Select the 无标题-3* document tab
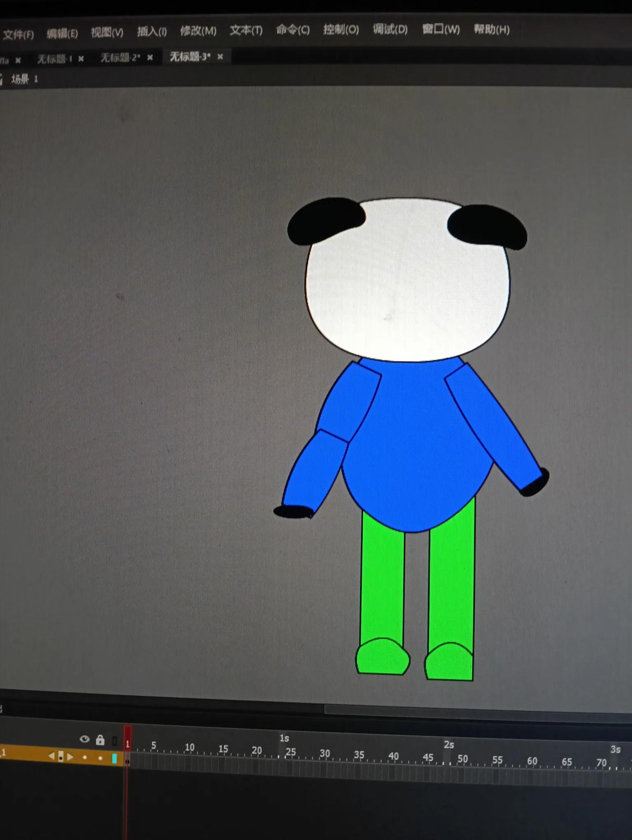This screenshot has width=632, height=840. pos(190,57)
